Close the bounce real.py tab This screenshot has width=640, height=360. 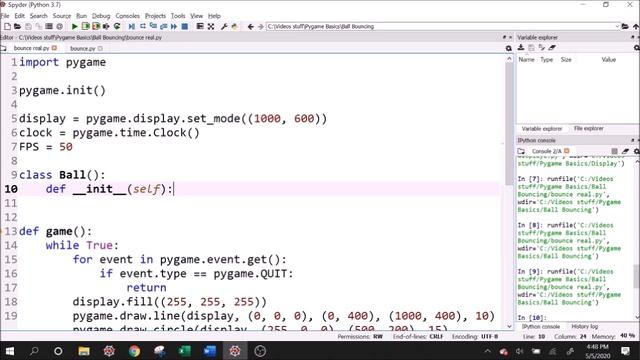[x=54, y=48]
